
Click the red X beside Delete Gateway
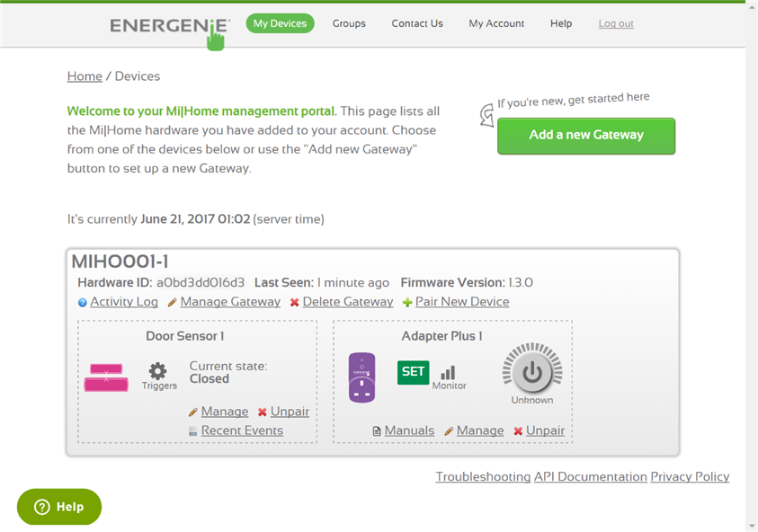pyautogui.click(x=294, y=303)
